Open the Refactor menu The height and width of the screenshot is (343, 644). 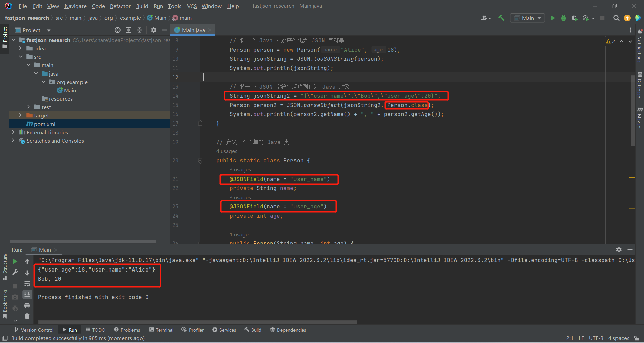coord(120,6)
